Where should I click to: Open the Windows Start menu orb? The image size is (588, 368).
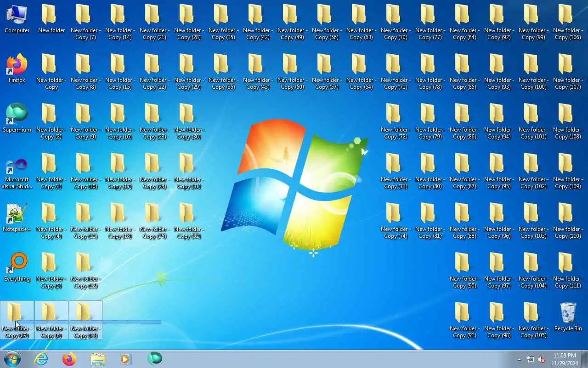(12, 359)
